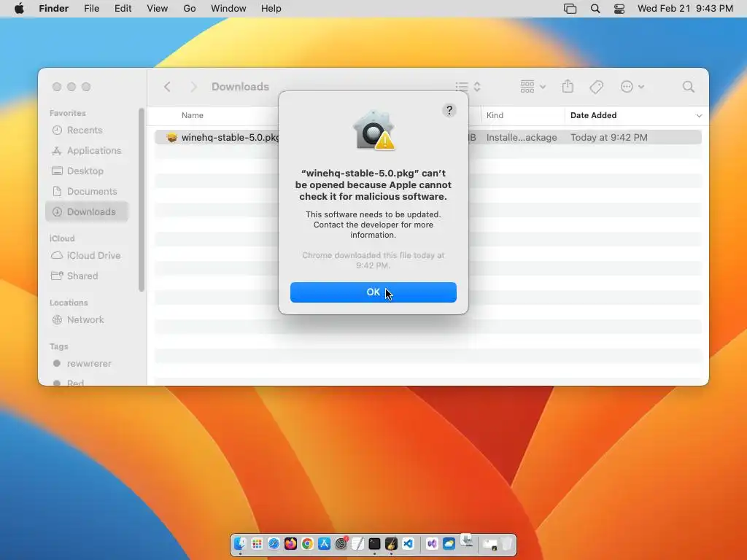
Task: Click the "Installe...ackage" kind cell
Action: click(x=521, y=138)
